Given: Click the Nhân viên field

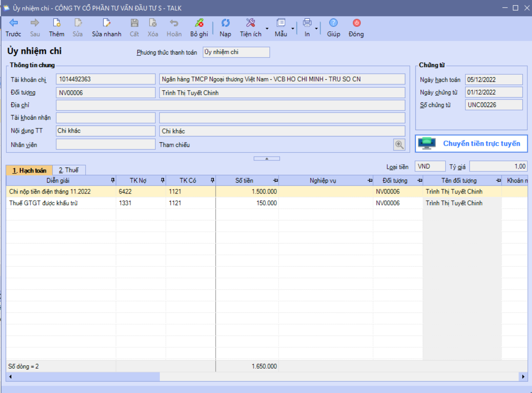Looking at the screenshot, I should (x=105, y=144).
